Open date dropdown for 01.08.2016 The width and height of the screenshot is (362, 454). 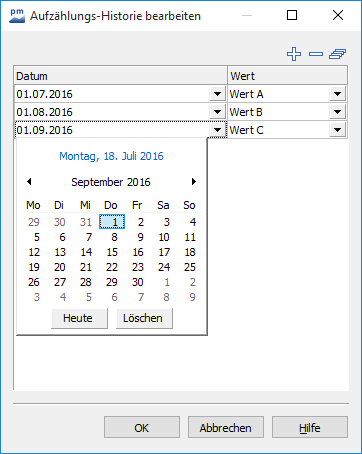coord(217,112)
